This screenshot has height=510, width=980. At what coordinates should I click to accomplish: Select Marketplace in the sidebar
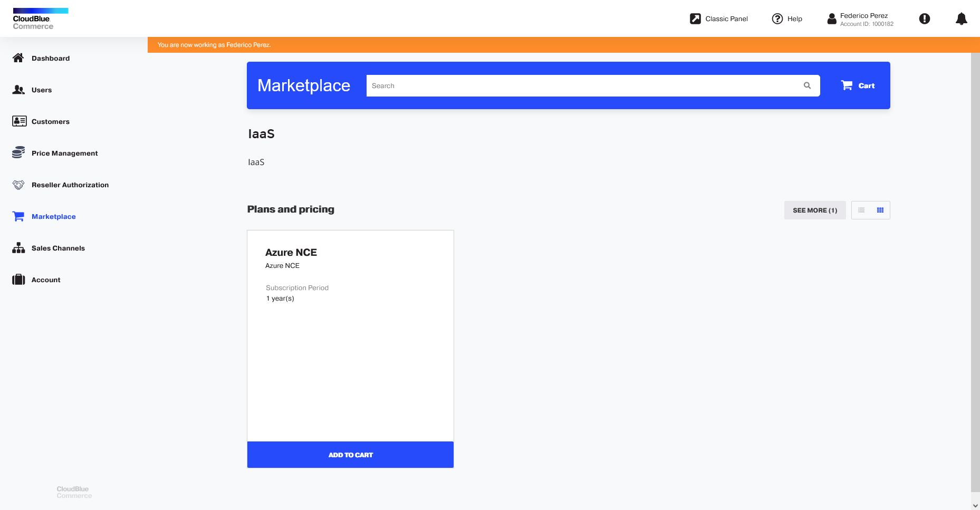coord(54,216)
